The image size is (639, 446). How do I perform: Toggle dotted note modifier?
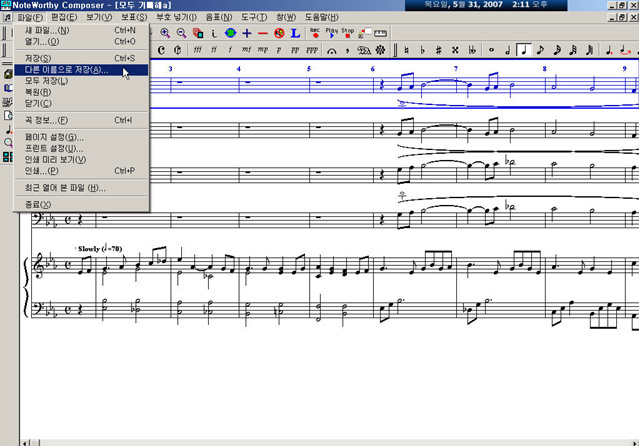tap(609, 50)
